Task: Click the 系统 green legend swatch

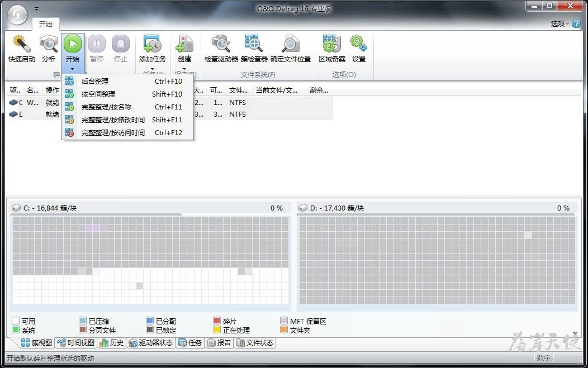Action: tap(16, 329)
